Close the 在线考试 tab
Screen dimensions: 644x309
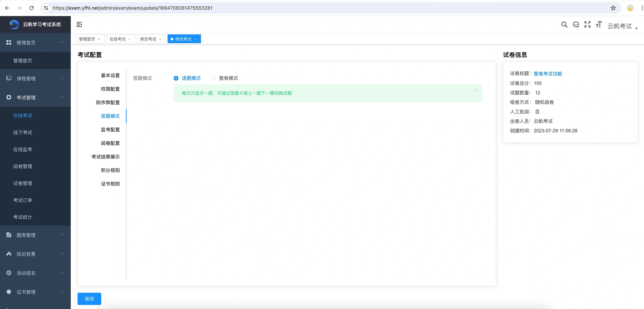(129, 39)
